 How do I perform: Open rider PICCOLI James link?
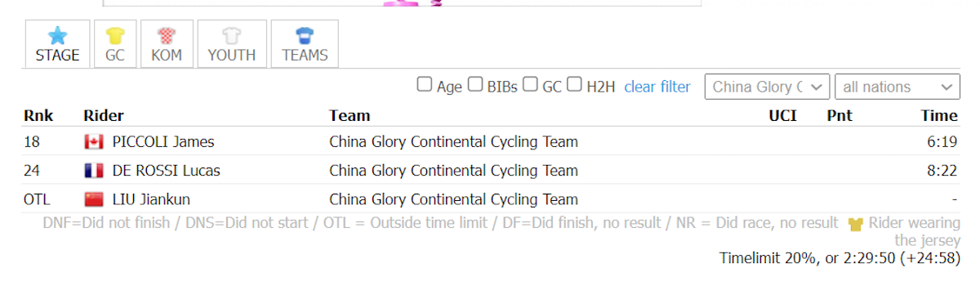coord(163,142)
